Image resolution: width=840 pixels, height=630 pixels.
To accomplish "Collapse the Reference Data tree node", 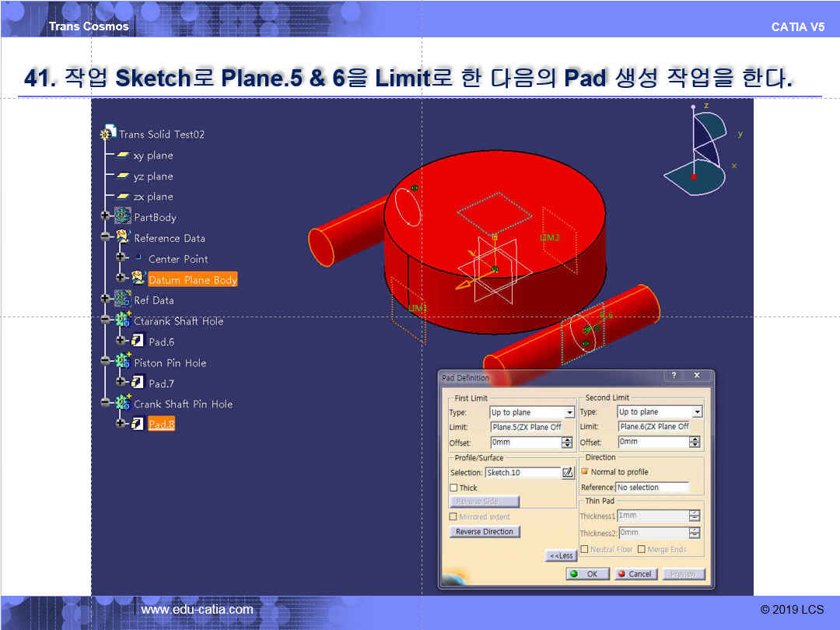I will tap(105, 237).
